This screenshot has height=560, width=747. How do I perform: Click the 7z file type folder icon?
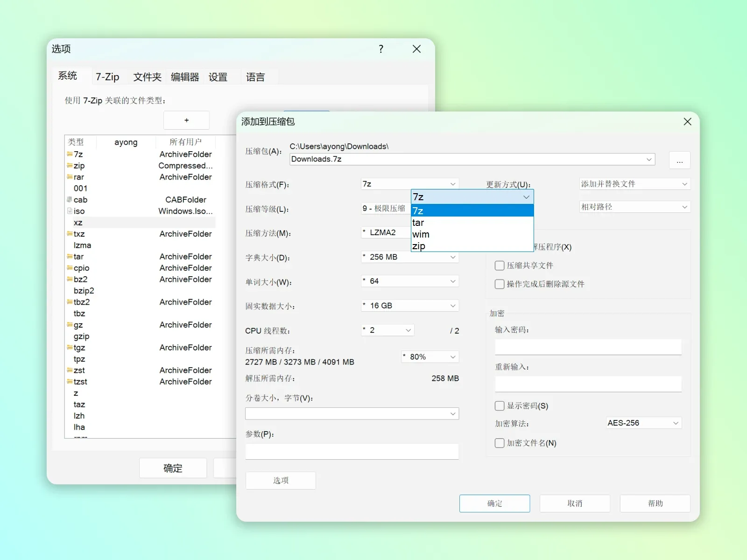70,154
